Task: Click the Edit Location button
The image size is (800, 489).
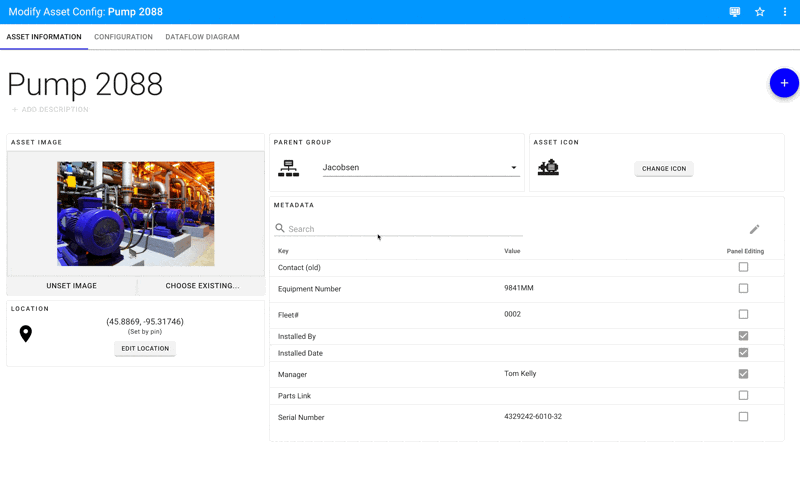Action: (145, 349)
